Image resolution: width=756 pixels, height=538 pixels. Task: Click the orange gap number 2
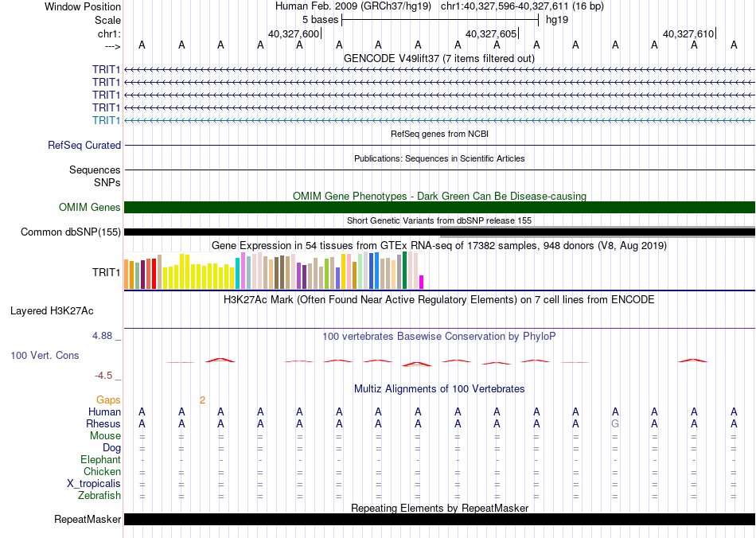[202, 400]
